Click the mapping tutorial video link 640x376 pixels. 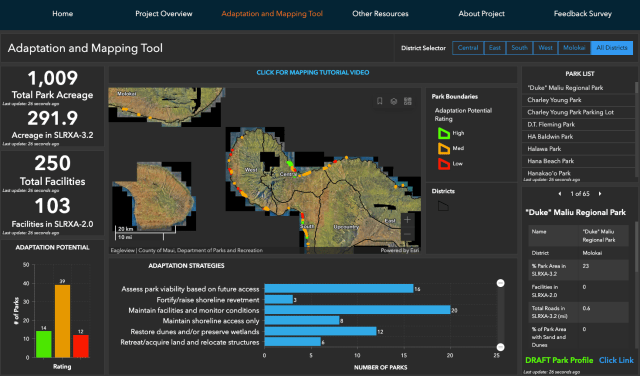pos(313,72)
